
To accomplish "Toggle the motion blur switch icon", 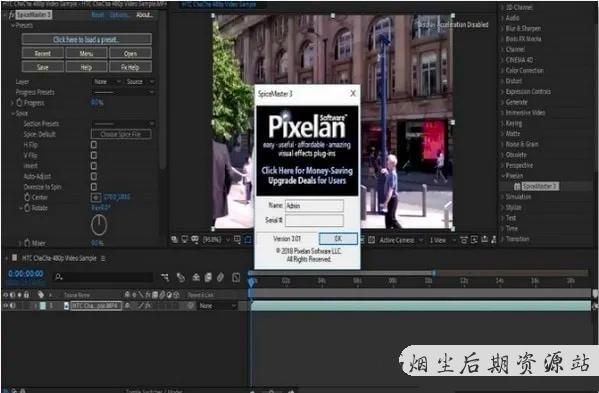I will [220, 277].
